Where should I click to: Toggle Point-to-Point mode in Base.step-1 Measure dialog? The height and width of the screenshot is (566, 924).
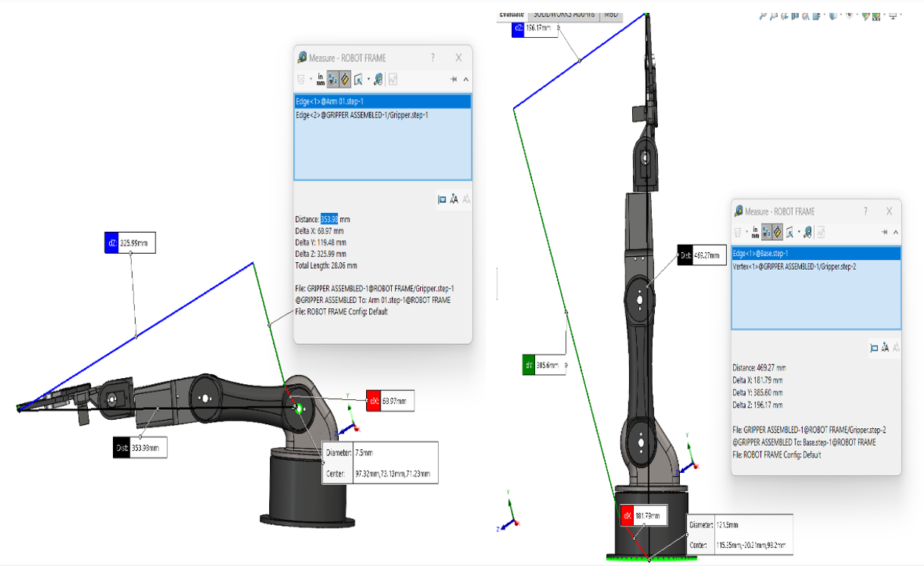pyautogui.click(x=778, y=232)
